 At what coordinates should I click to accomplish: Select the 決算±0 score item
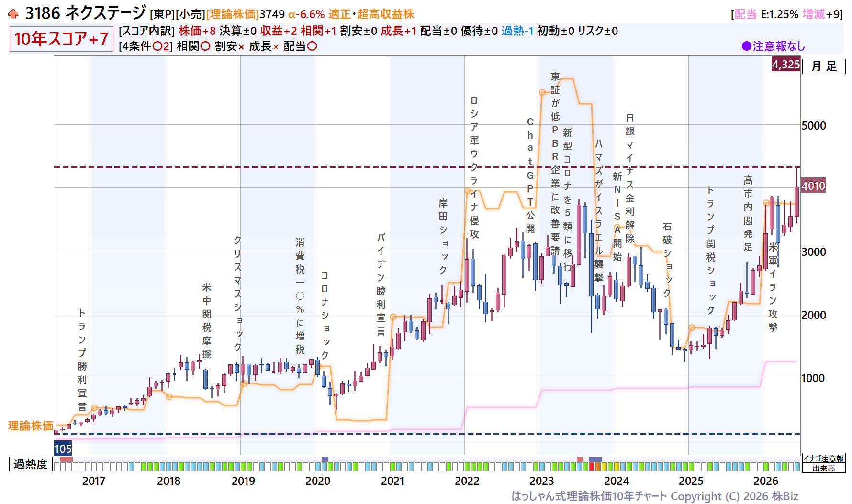coord(238,31)
